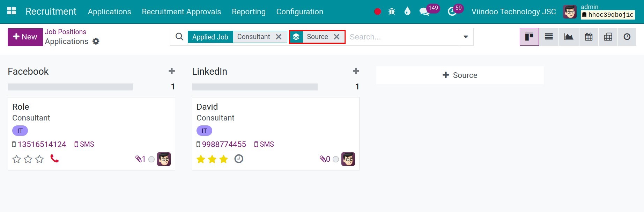The height and width of the screenshot is (212, 644).
Task: Set second priority star on Role card
Action: tap(28, 159)
